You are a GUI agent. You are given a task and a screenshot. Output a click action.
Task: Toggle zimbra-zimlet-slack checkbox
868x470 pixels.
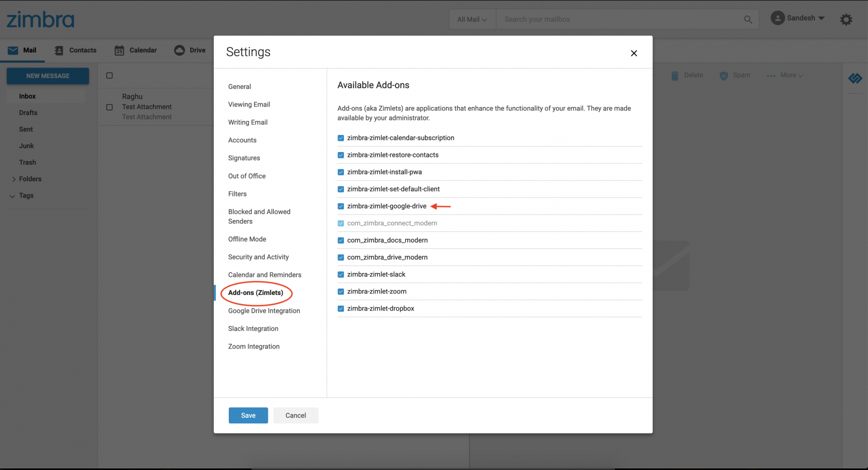341,275
